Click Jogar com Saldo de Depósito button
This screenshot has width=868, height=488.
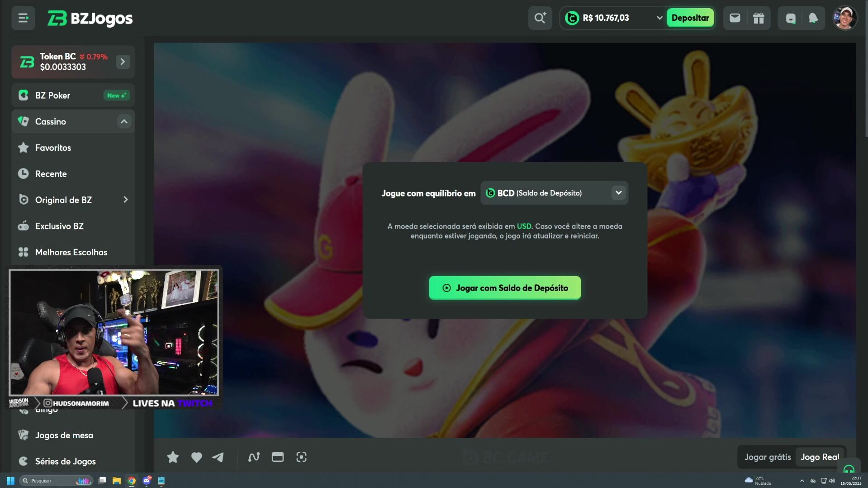click(x=505, y=288)
